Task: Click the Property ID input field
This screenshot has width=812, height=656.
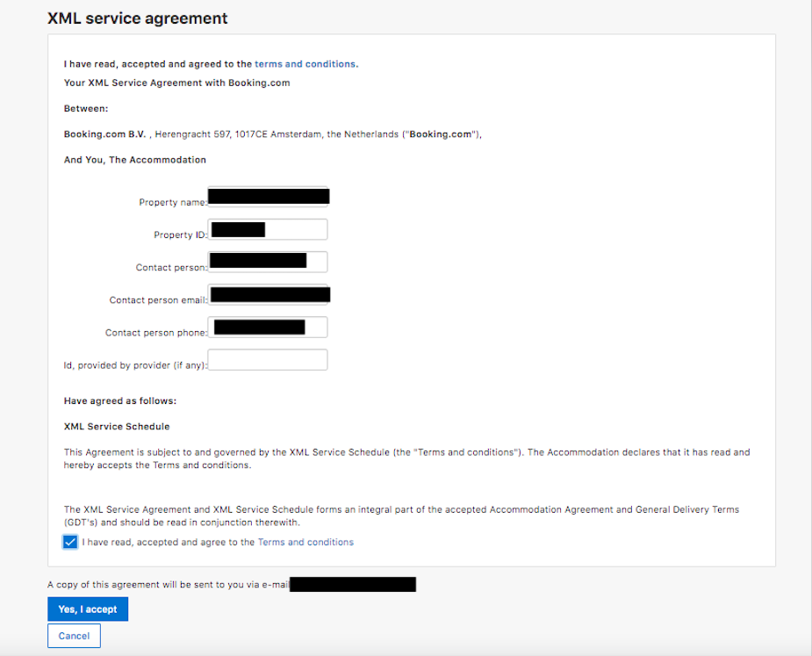Action: 268,229
